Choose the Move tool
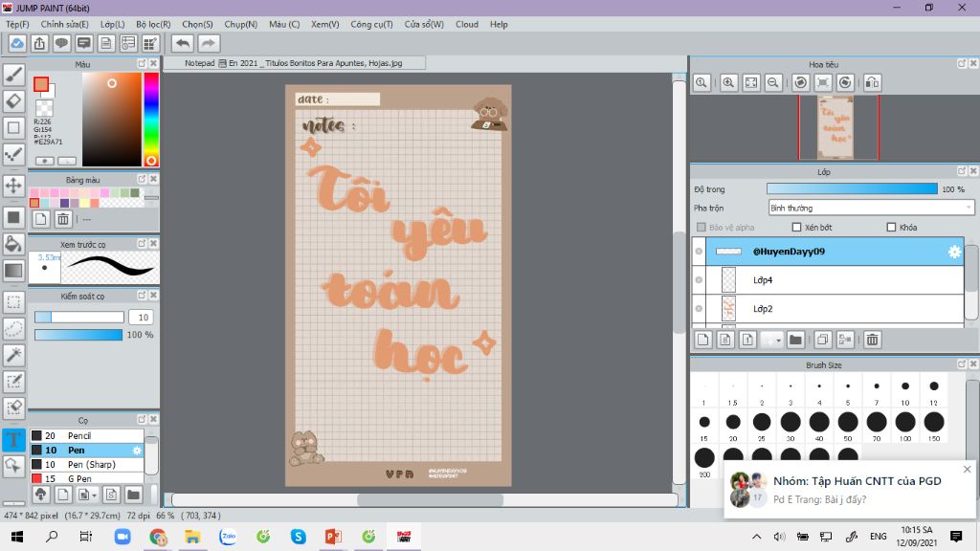Viewport: 980px width, 551px height. point(13,185)
